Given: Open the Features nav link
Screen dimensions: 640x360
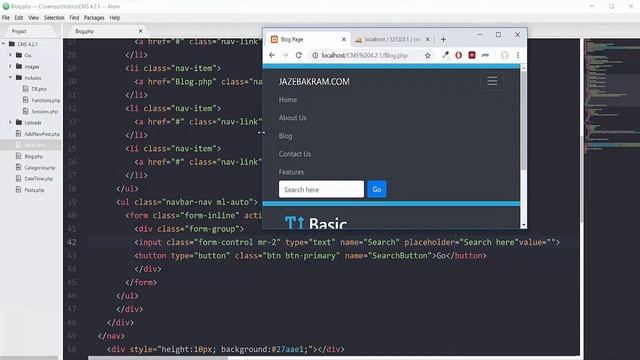Looking at the screenshot, I should (x=291, y=172).
